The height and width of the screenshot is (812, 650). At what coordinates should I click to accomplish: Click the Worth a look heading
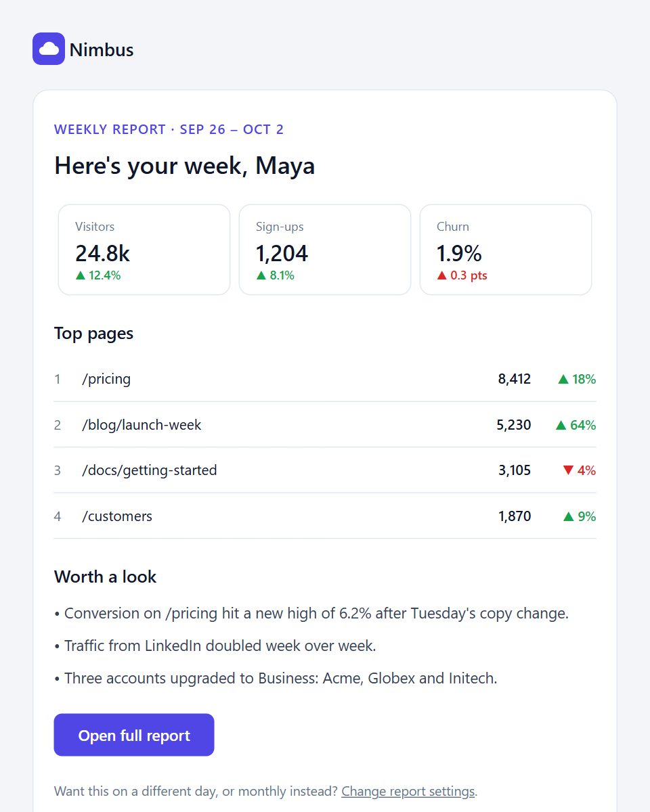105,577
